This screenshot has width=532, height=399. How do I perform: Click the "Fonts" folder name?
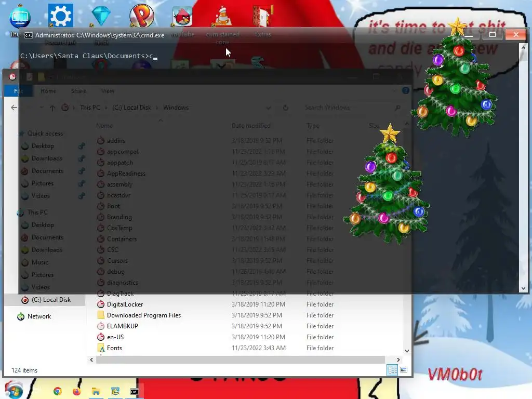coord(114,348)
